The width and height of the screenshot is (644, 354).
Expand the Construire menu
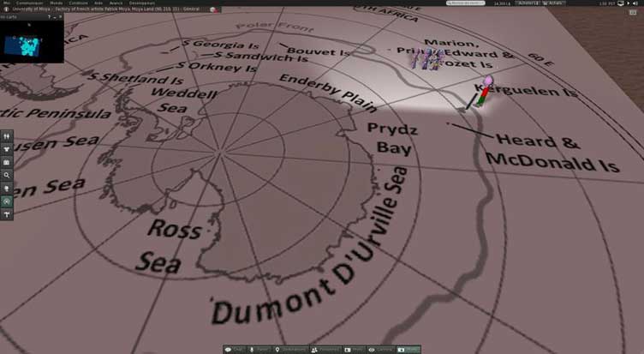[x=79, y=3]
